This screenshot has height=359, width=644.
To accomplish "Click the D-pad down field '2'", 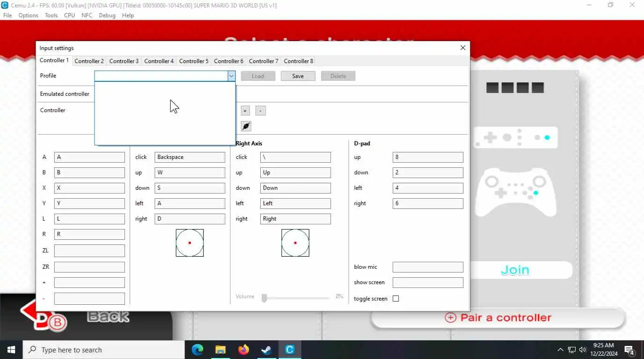I will pyautogui.click(x=428, y=172).
